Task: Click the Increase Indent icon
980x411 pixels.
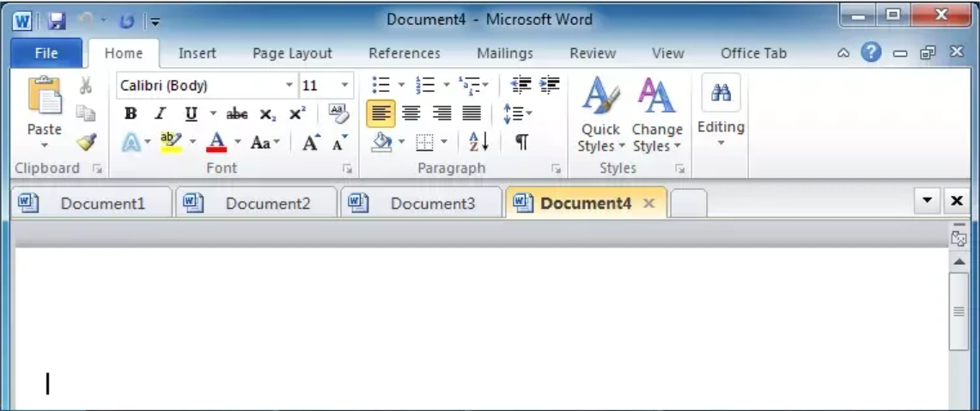Action: tap(550, 84)
